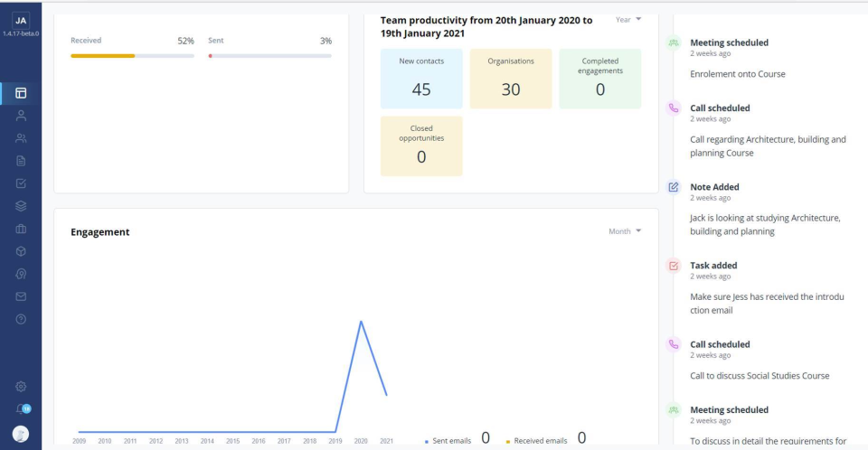Click the envelope mail icon in sidebar

tap(21, 296)
